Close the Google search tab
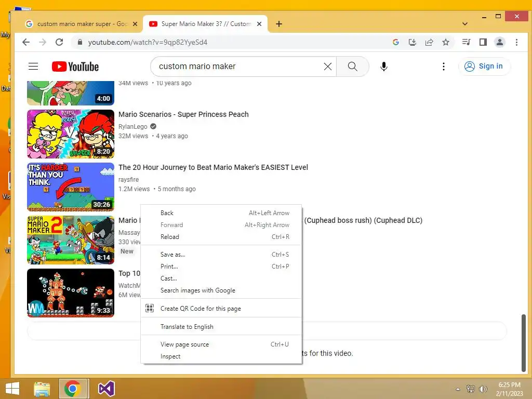Screen dimensions: 532x399 [x=135, y=24]
